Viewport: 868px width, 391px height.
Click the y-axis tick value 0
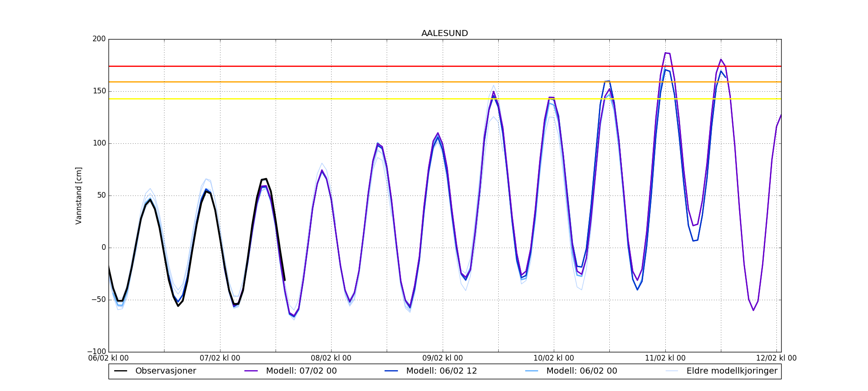[104, 248]
